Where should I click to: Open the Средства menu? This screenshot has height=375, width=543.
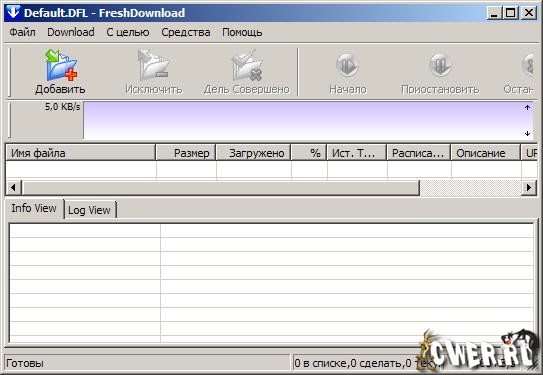[x=186, y=32]
